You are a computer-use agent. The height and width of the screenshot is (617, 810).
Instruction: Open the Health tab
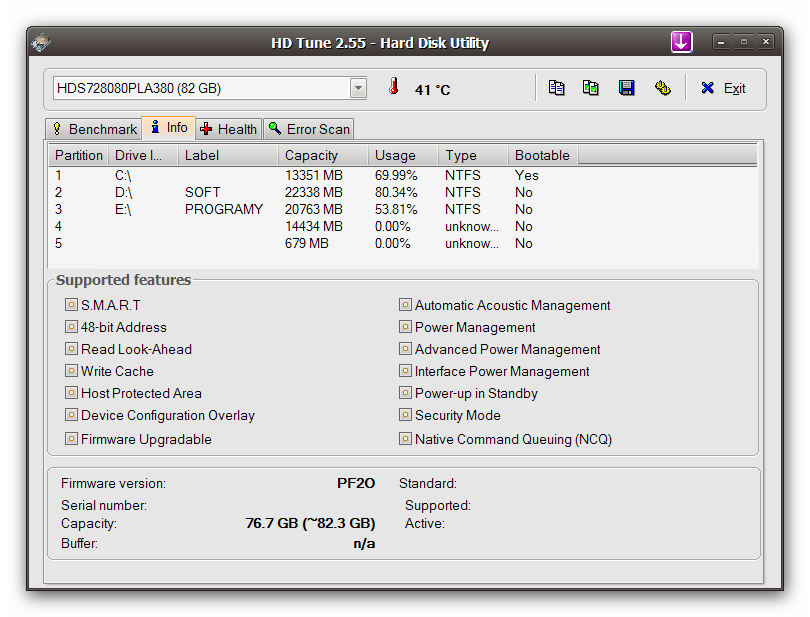point(229,129)
